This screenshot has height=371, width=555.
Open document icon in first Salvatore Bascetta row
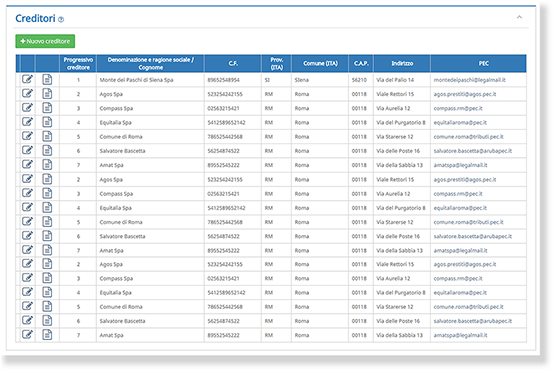(47, 150)
